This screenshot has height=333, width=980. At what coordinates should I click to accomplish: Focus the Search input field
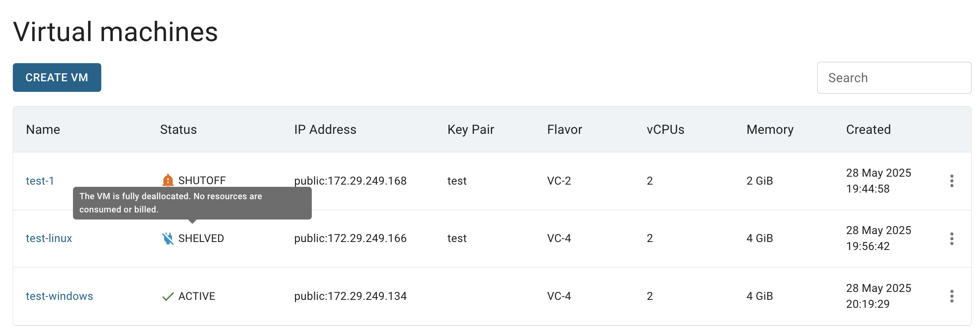point(894,78)
